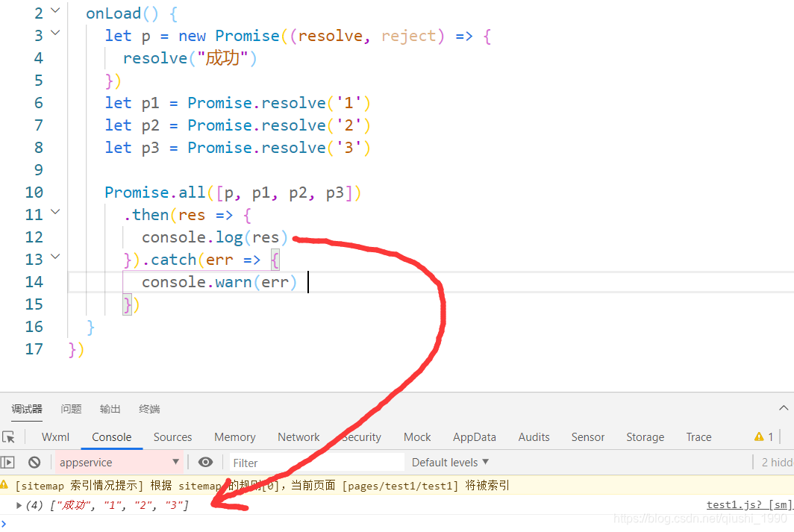This screenshot has width=794, height=532.
Task: Click the sitemap warning triangle icon
Action: [4, 485]
